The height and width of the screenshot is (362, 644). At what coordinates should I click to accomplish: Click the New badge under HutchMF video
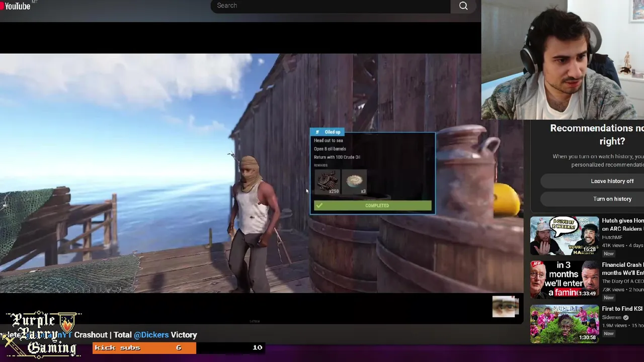coord(608,254)
